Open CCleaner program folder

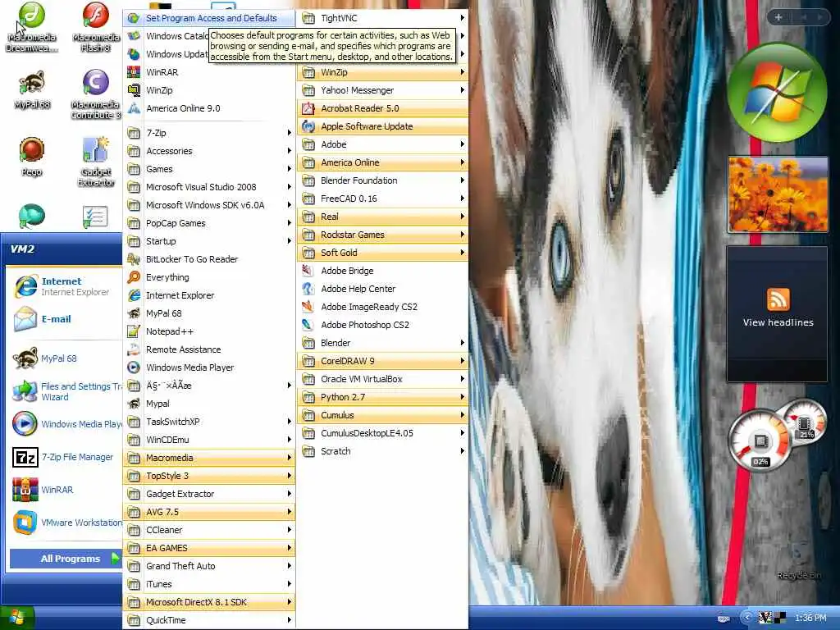click(x=209, y=530)
